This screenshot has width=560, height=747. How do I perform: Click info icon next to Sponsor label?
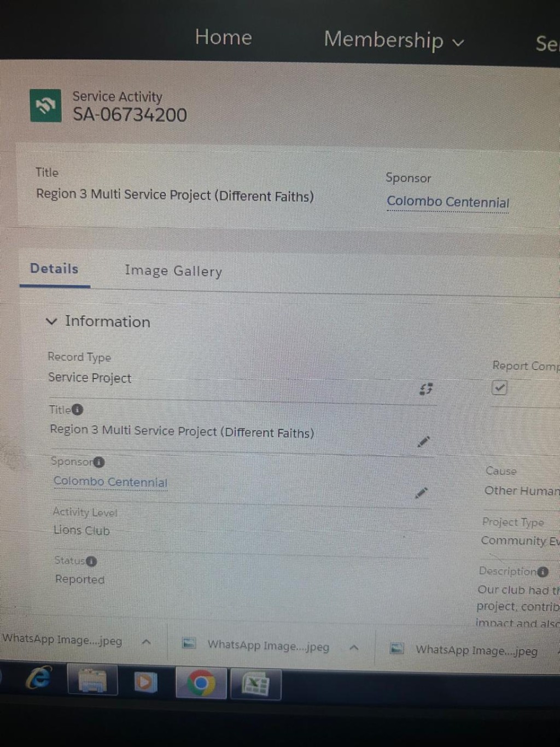click(99, 462)
